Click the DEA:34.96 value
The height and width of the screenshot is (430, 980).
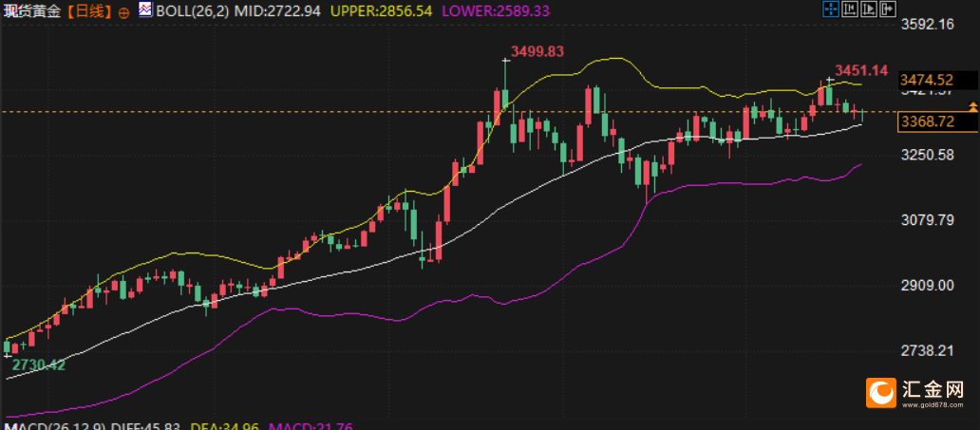coord(226,426)
